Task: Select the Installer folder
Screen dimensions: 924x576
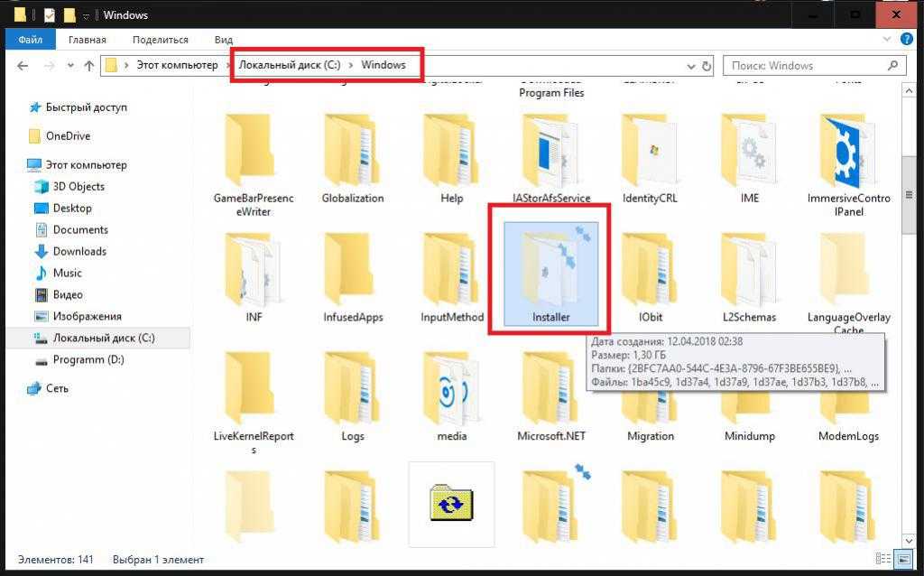Action: coord(551,274)
